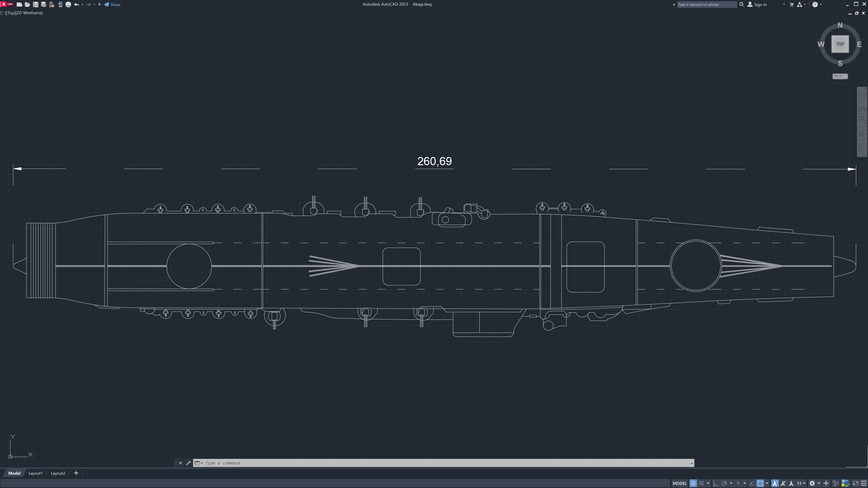The width and height of the screenshot is (868, 488).
Task: Open the Customize Quick Access Toolbar dropdown
Action: [x=99, y=5]
